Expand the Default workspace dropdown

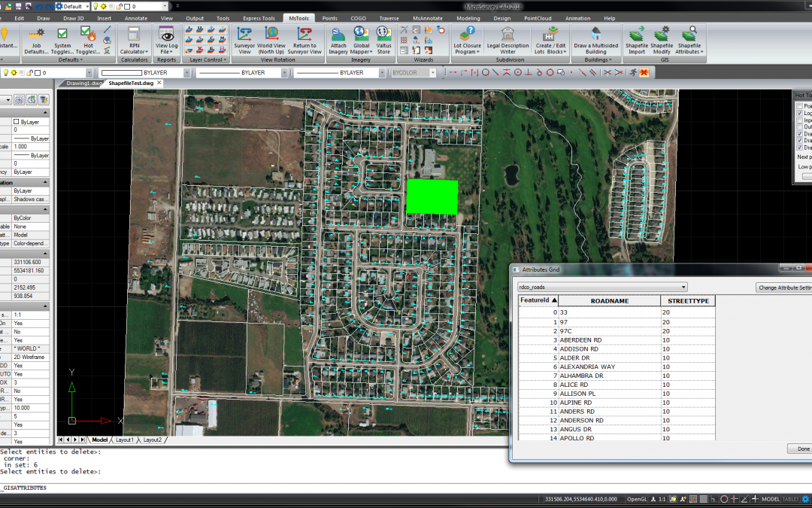(x=87, y=6)
